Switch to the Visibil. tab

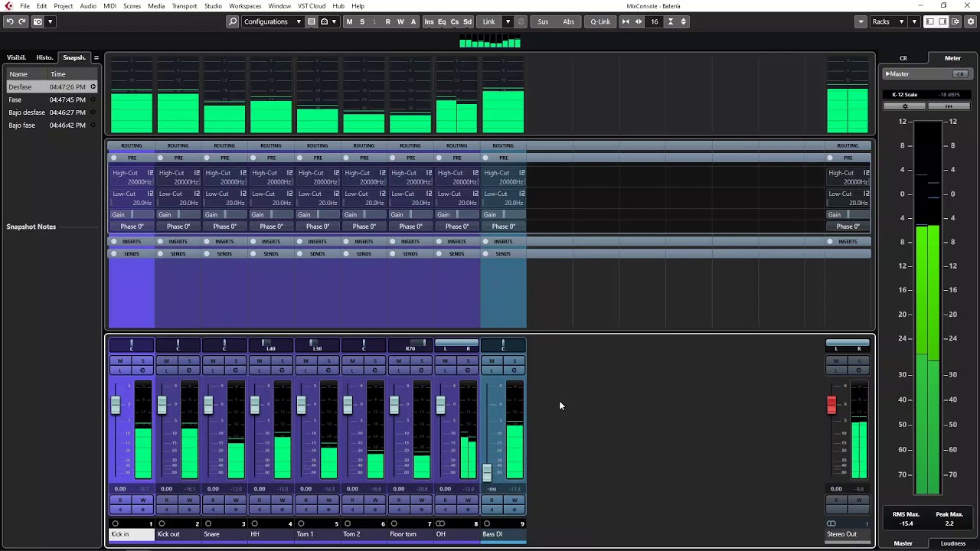(x=16, y=57)
